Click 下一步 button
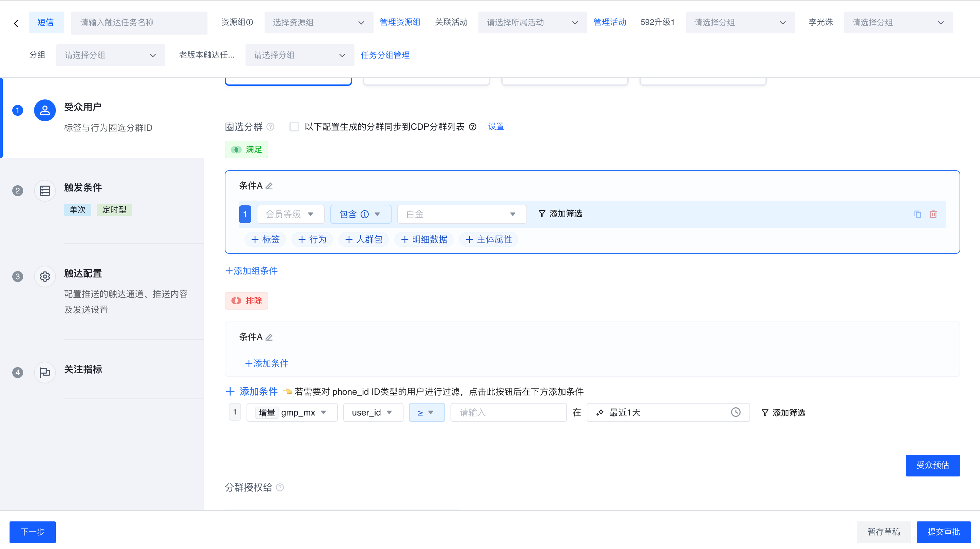The width and height of the screenshot is (980, 549). point(33,532)
